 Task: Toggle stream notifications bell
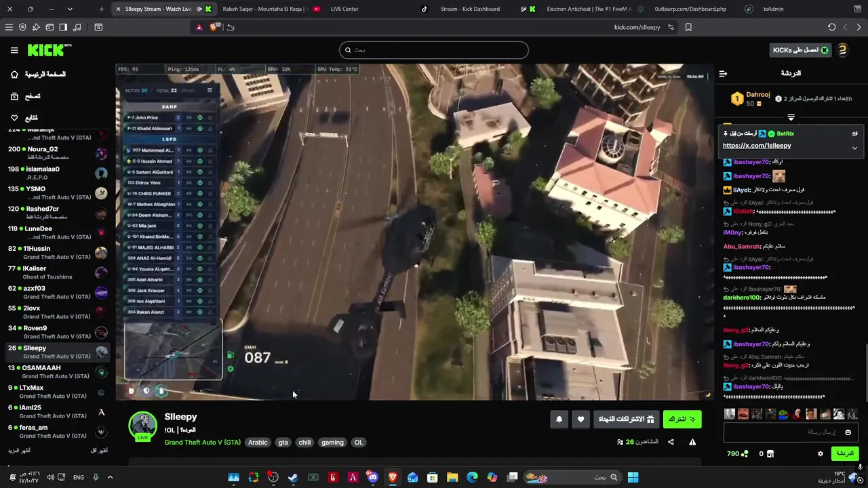pos(559,420)
